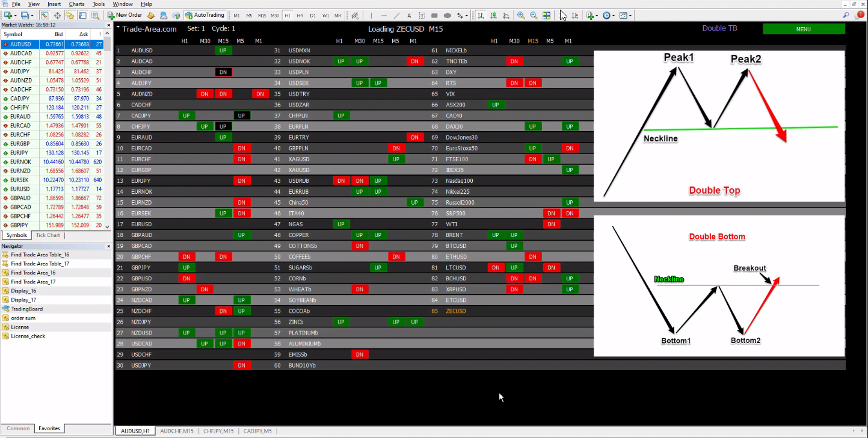This screenshot has height=438, width=868.
Task: Click the DN button in USDJPY row
Action: pos(241,365)
